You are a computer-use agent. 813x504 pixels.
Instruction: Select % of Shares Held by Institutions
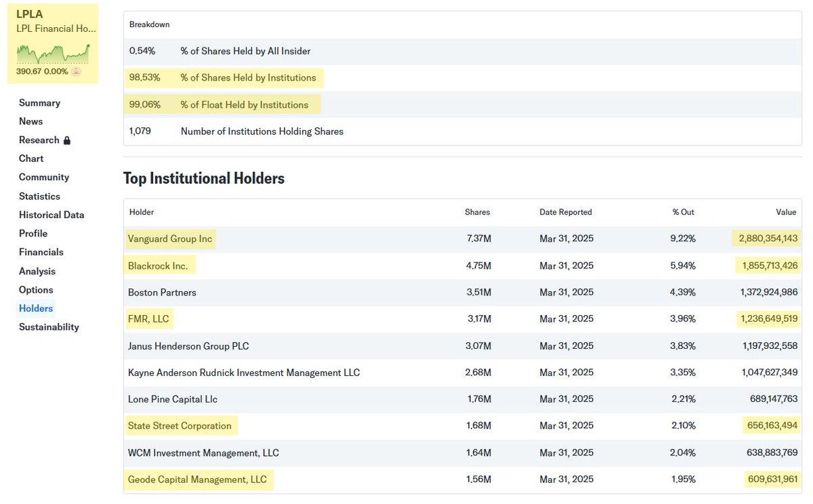point(248,78)
